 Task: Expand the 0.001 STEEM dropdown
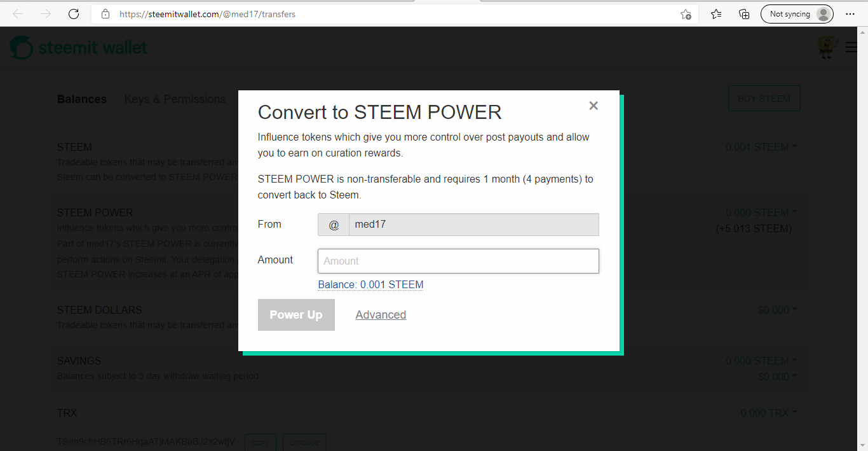coord(761,147)
